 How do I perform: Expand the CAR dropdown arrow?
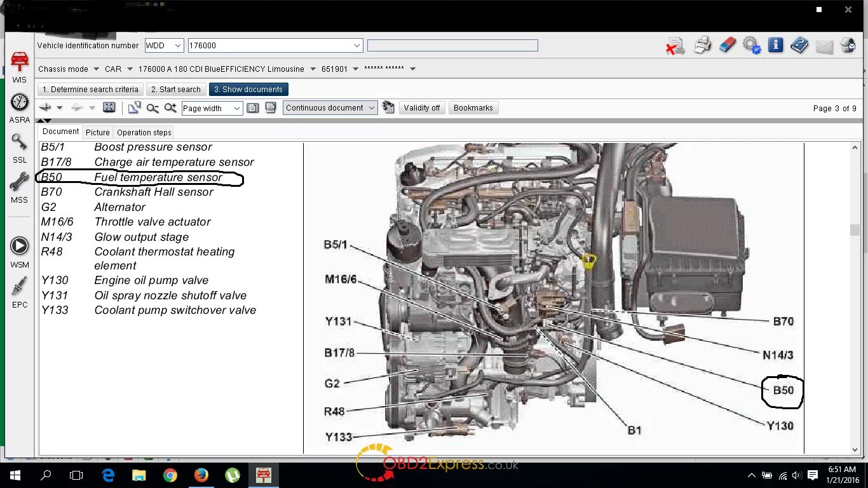129,69
